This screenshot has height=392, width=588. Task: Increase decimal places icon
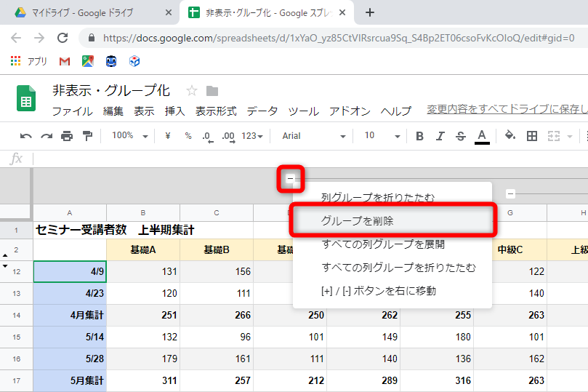[x=228, y=137]
